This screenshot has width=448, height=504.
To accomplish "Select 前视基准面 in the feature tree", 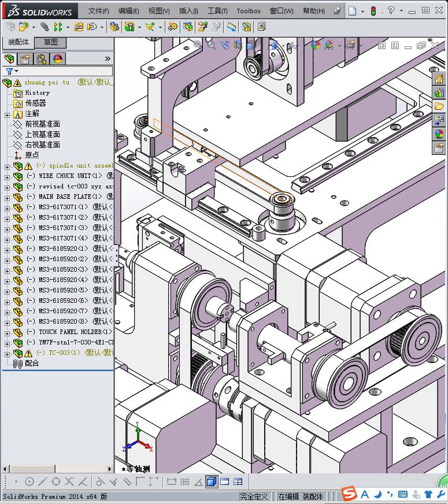I will (x=43, y=124).
